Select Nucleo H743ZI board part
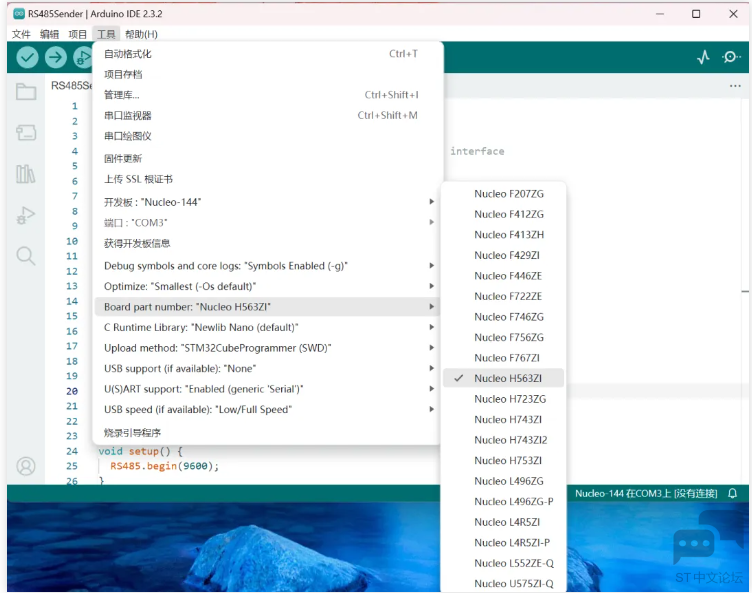This screenshot has height=593, width=752. [x=503, y=419]
